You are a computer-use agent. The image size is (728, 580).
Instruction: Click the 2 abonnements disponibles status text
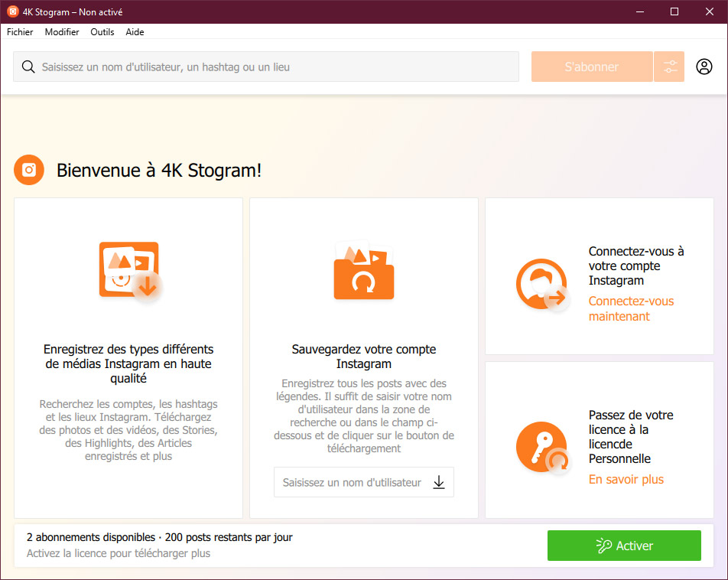(159, 537)
